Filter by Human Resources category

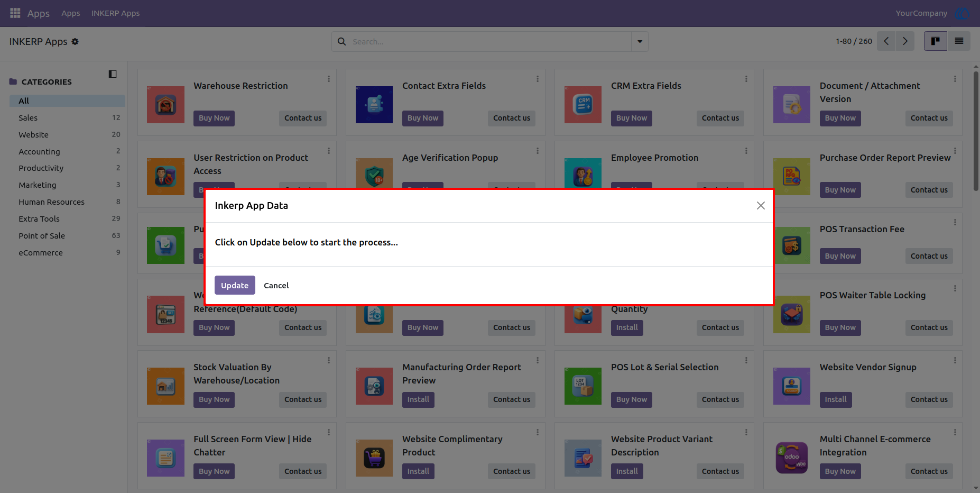67,202
